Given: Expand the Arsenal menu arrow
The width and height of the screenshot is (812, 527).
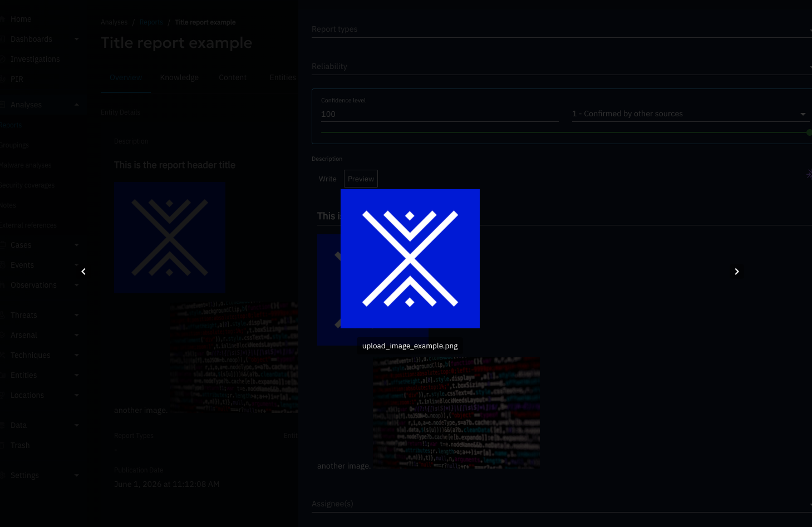Looking at the screenshot, I should (x=77, y=335).
